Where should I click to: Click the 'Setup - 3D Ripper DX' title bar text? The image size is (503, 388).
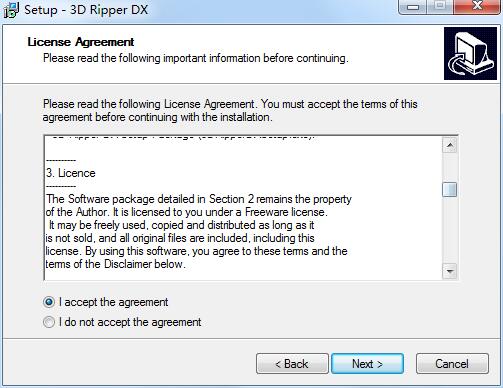86,10
